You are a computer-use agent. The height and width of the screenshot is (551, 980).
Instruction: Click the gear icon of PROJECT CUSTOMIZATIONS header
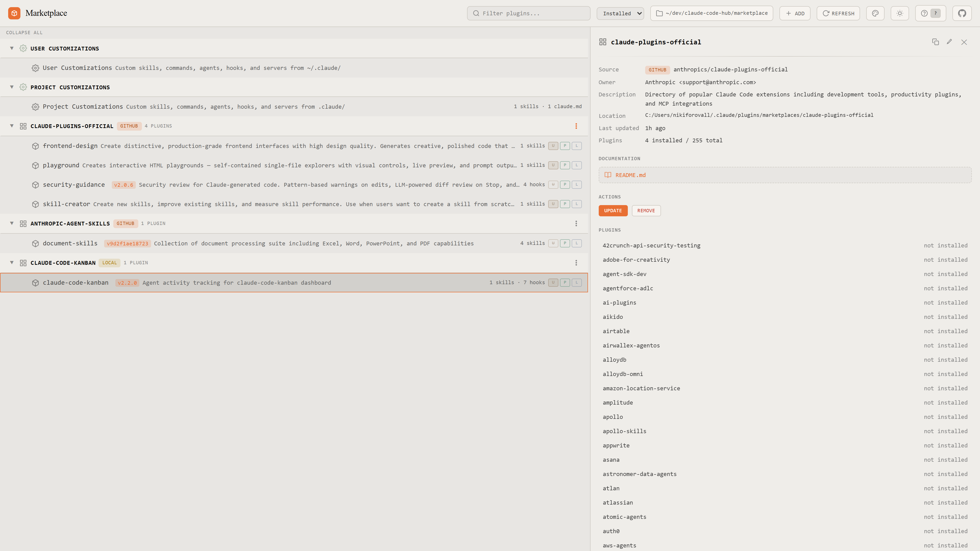coord(23,87)
